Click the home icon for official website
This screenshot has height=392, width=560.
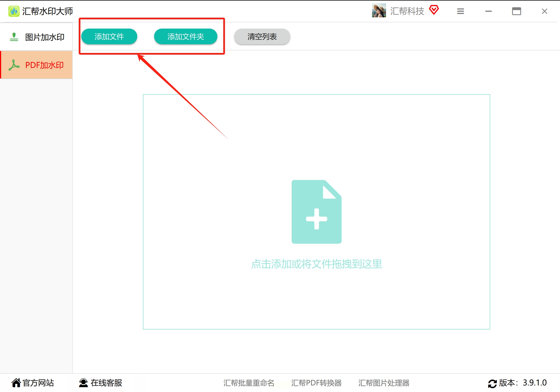pyautogui.click(x=16, y=382)
